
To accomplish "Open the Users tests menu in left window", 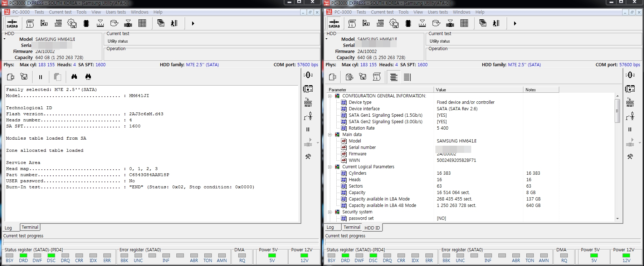I will point(116,12).
